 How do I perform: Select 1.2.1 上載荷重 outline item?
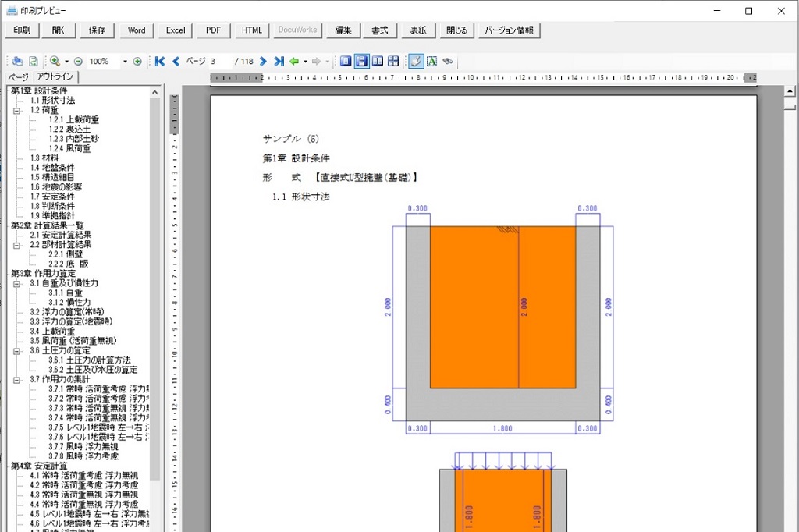[74, 119]
